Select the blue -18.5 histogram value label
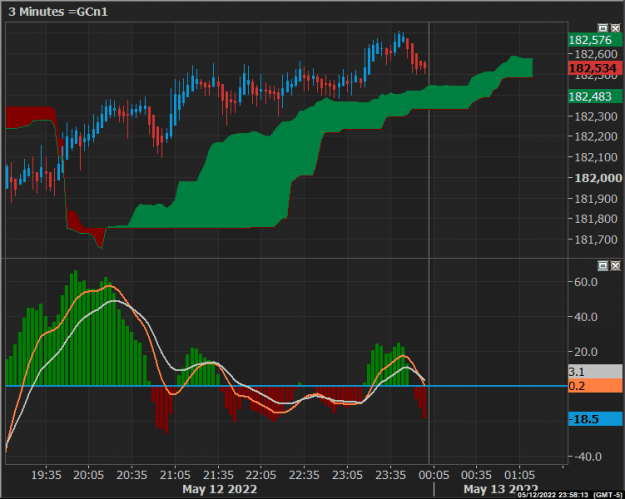 (x=595, y=419)
